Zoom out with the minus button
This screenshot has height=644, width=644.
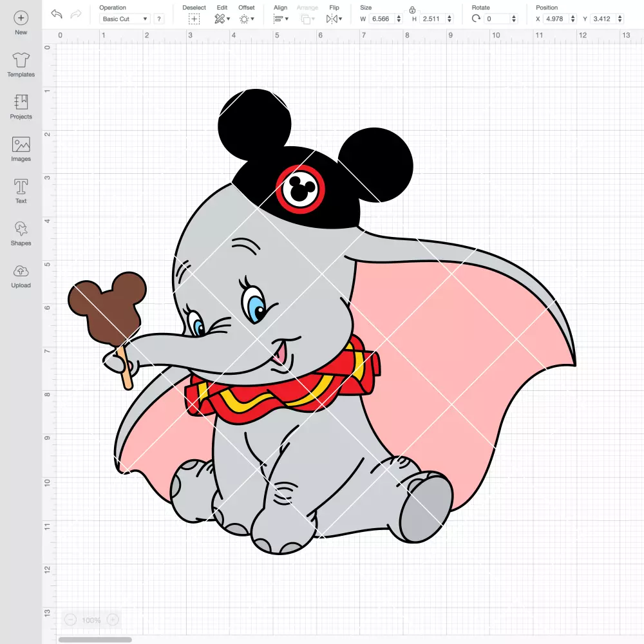71,620
